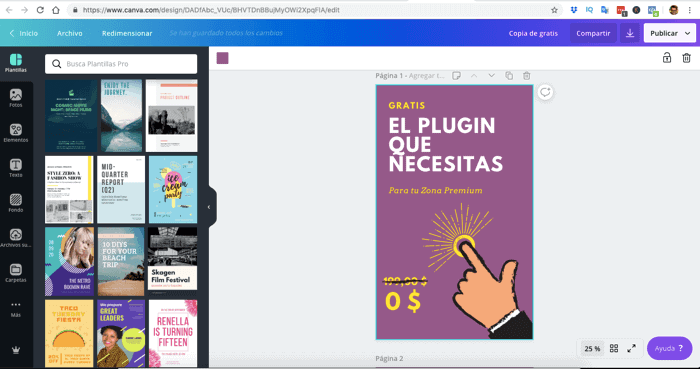Select 10 DIYs For Your Beach Trip template

[121, 261]
